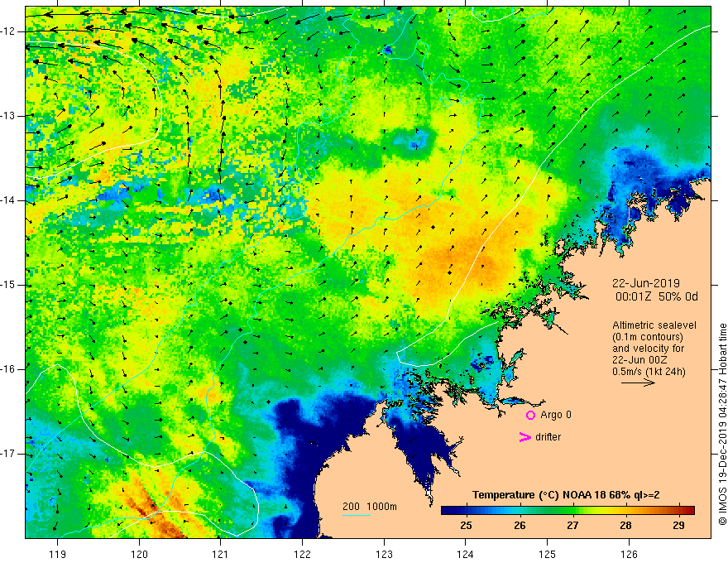Click the longitude label 122

pos(302,554)
